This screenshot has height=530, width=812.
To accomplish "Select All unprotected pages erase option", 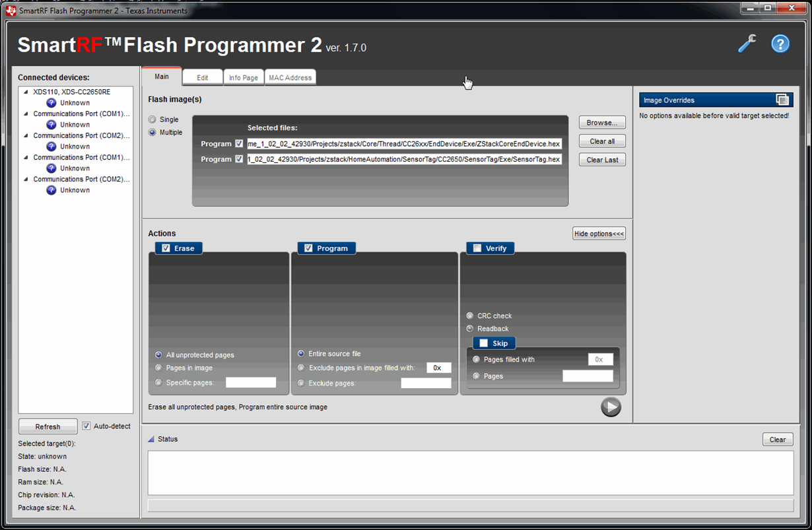I will coord(159,355).
